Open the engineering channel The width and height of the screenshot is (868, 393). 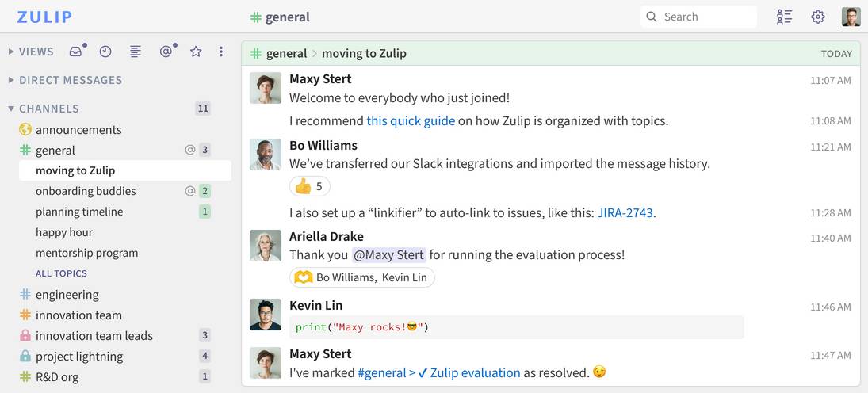tap(67, 295)
